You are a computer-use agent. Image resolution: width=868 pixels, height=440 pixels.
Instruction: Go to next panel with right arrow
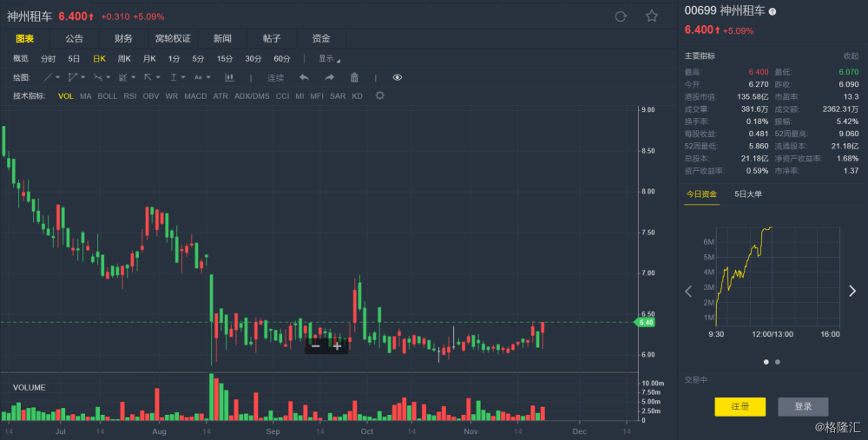pyautogui.click(x=852, y=291)
